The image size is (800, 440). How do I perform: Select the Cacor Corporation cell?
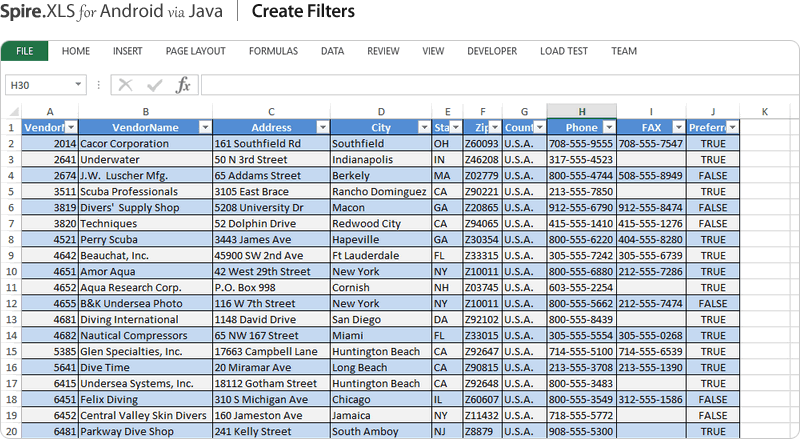point(145,144)
